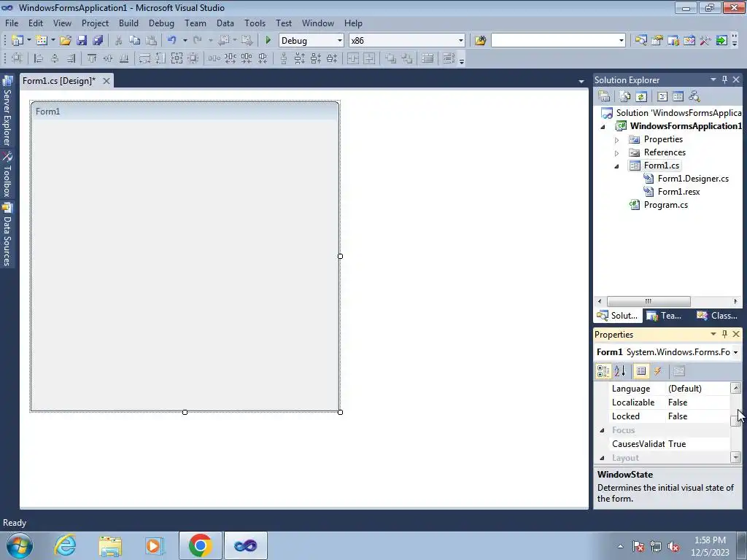Open the Build menu

tap(128, 23)
